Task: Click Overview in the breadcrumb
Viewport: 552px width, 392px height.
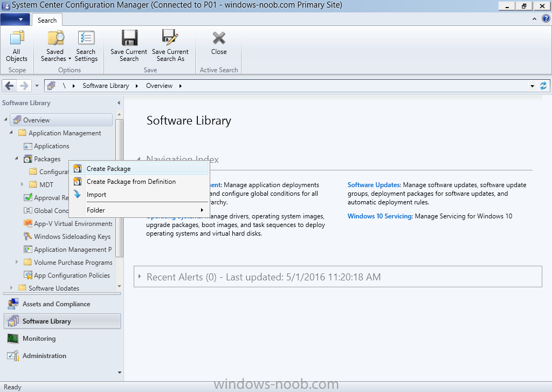Action: click(x=159, y=86)
